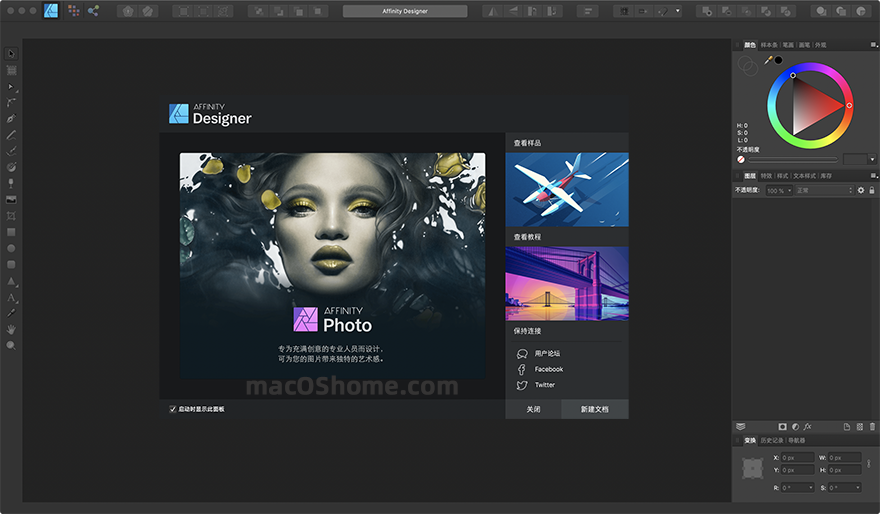The width and height of the screenshot is (880, 514).
Task: Switch to the 特效 tab
Action: click(767, 176)
